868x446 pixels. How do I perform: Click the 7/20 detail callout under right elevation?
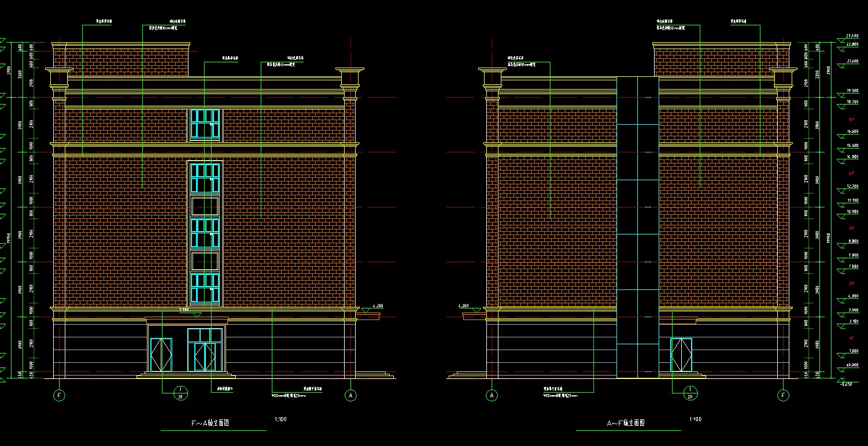click(x=689, y=393)
